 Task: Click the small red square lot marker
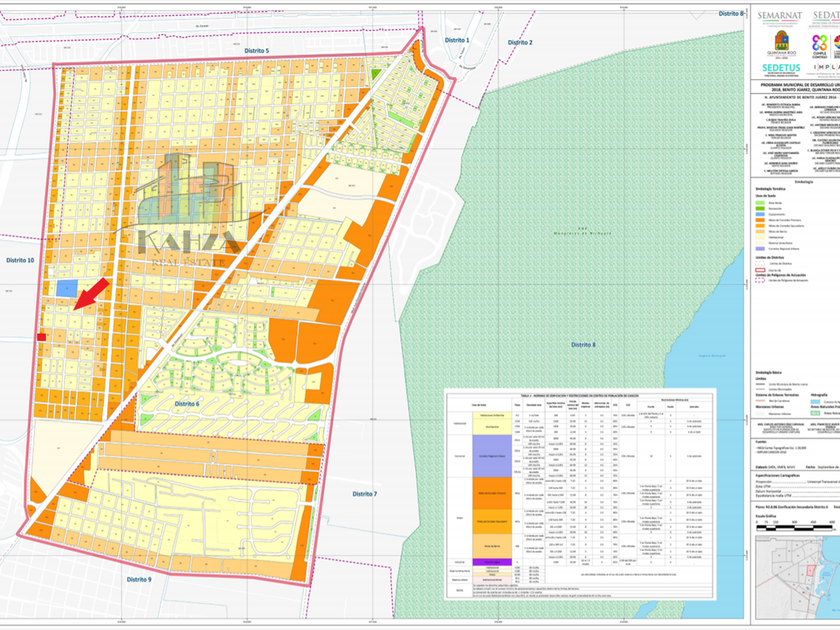pyautogui.click(x=41, y=338)
